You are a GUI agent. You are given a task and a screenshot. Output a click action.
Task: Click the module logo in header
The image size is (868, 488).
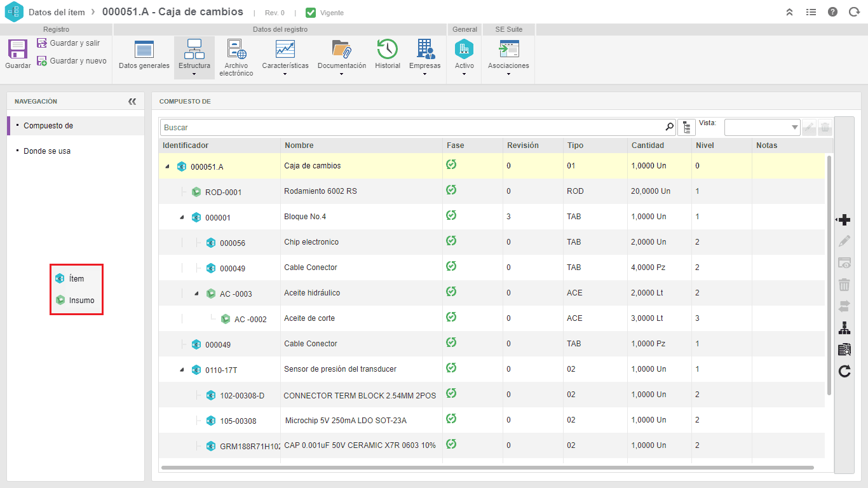[13, 12]
